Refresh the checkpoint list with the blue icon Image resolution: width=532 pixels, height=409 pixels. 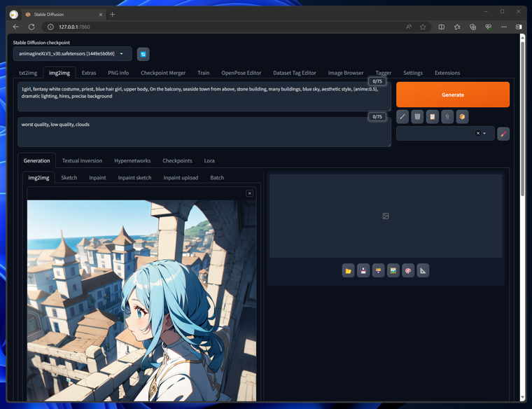tap(143, 55)
